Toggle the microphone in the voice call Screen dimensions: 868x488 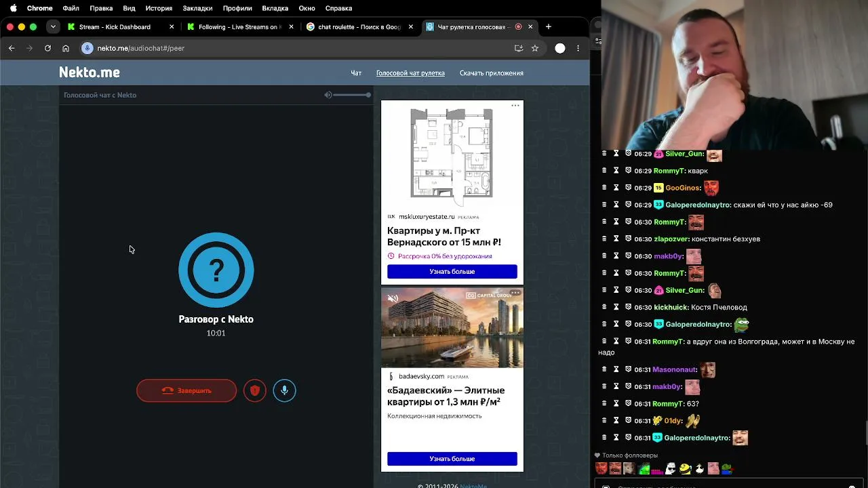coord(285,390)
